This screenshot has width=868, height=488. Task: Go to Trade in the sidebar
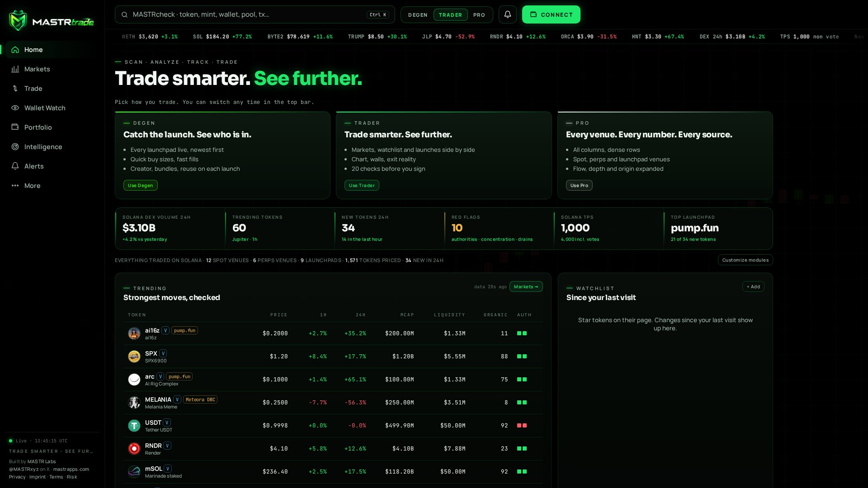[52, 89]
